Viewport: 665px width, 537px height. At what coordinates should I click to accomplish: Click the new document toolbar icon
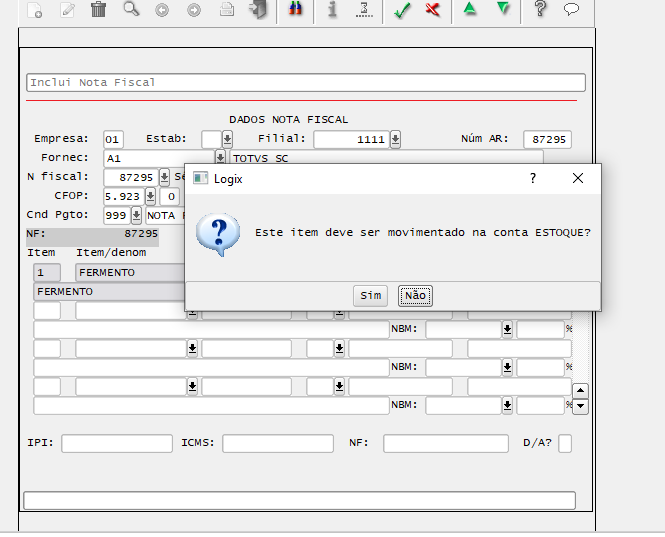click(34, 10)
